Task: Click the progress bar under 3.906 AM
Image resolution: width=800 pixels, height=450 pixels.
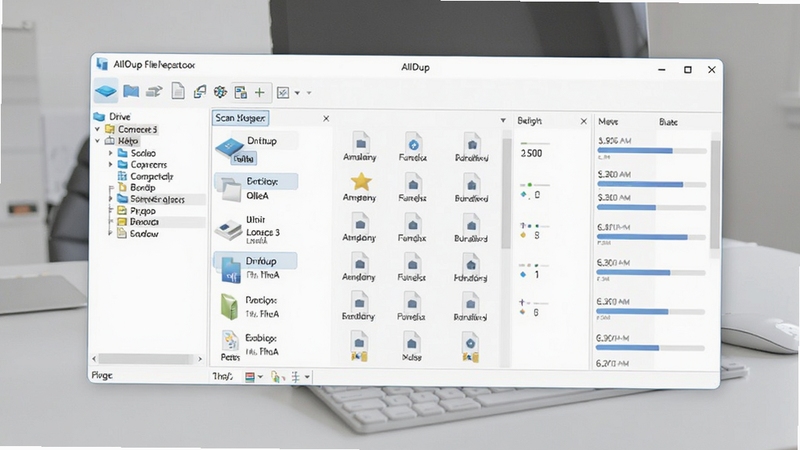Action: 652,151
